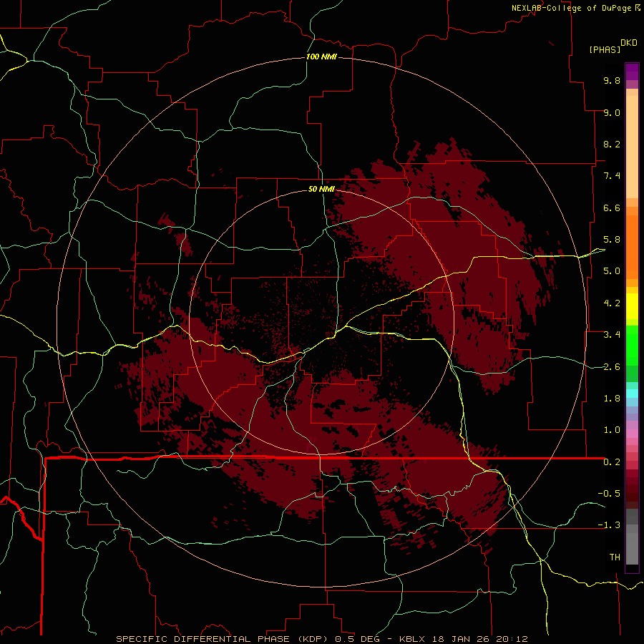Click the purple segment of the color bar
This screenshot has width=644, height=644.
pos(632,72)
